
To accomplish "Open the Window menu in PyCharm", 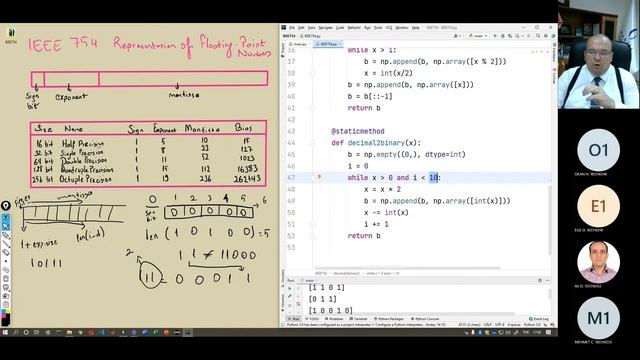I will click(x=402, y=28).
